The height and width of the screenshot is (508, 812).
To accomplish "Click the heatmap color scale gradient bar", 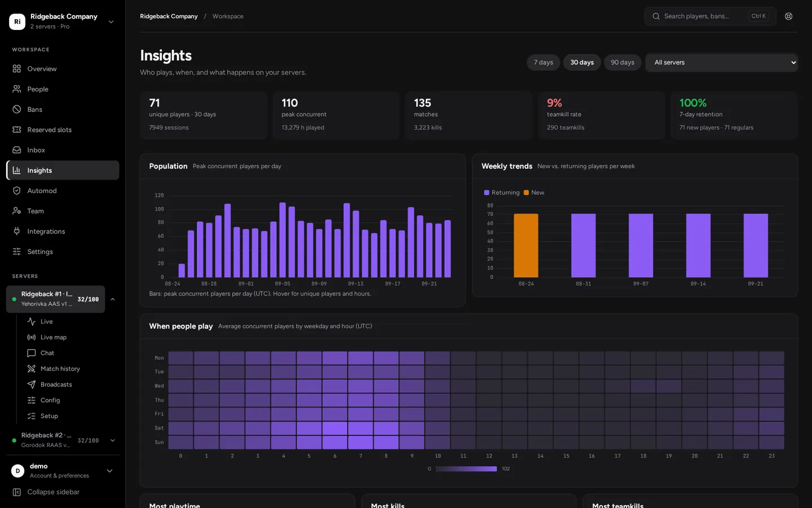I will (466, 469).
